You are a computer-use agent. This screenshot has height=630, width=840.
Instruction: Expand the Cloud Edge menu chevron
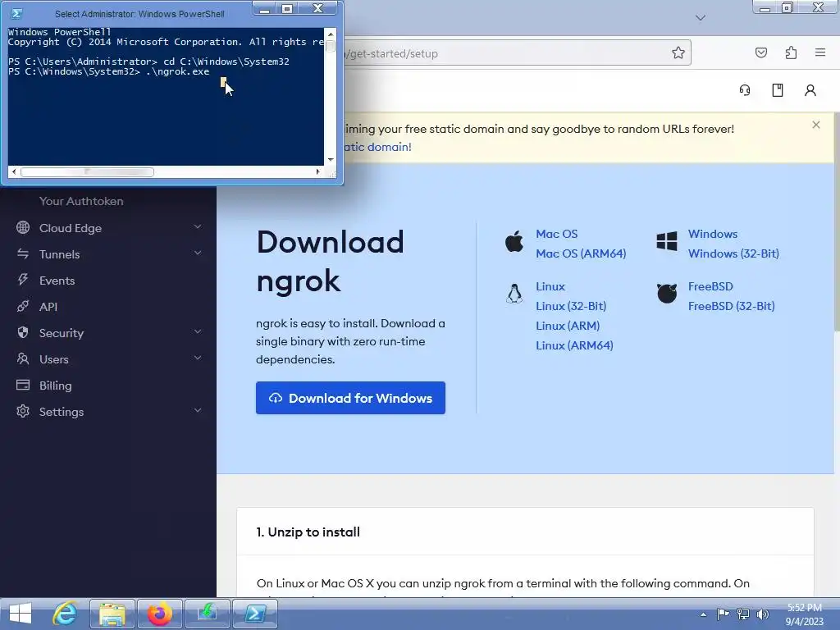pyautogui.click(x=198, y=226)
